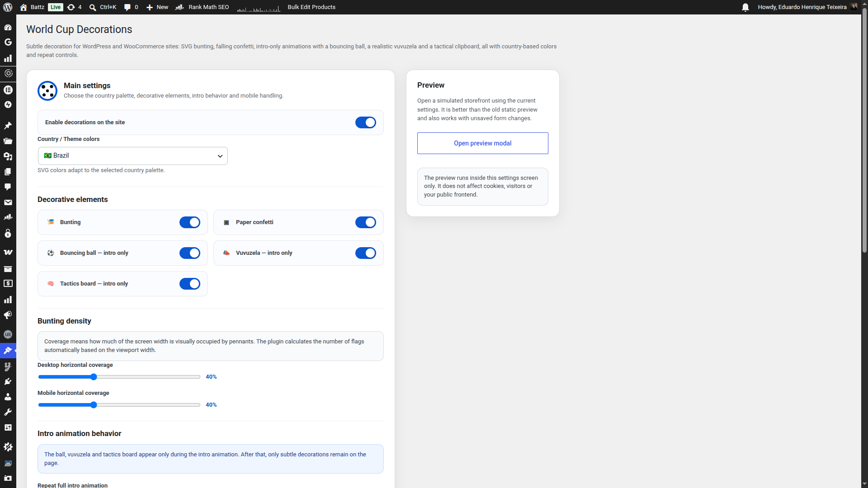Viewport: 868px width, 488px height.
Task: Click the Desktop horizontal coverage slider
Action: coord(119,377)
